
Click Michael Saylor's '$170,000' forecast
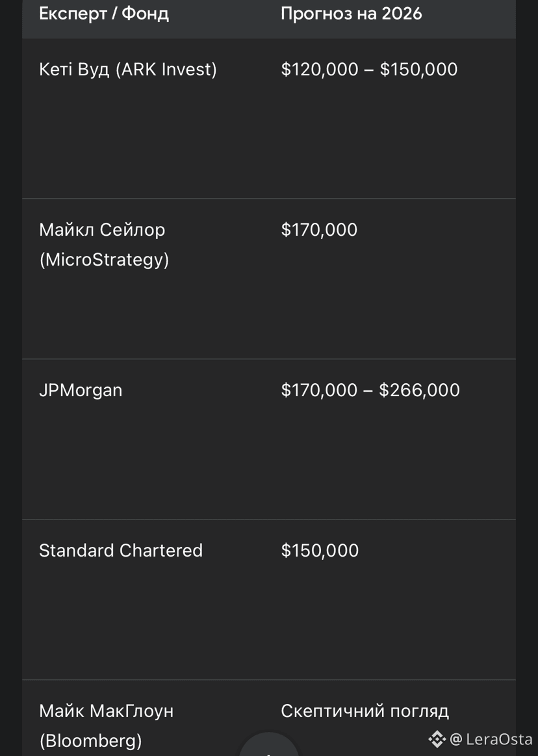point(319,230)
